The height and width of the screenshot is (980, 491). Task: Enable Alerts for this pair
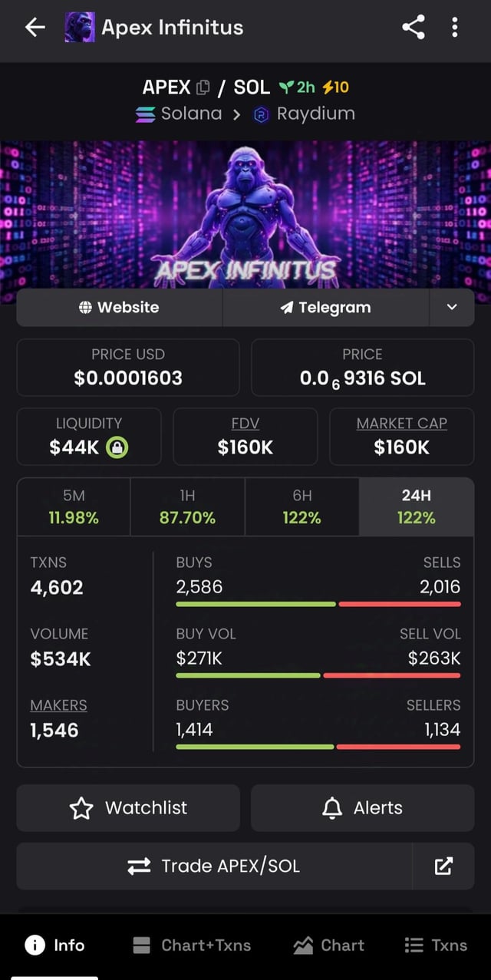[x=362, y=808]
